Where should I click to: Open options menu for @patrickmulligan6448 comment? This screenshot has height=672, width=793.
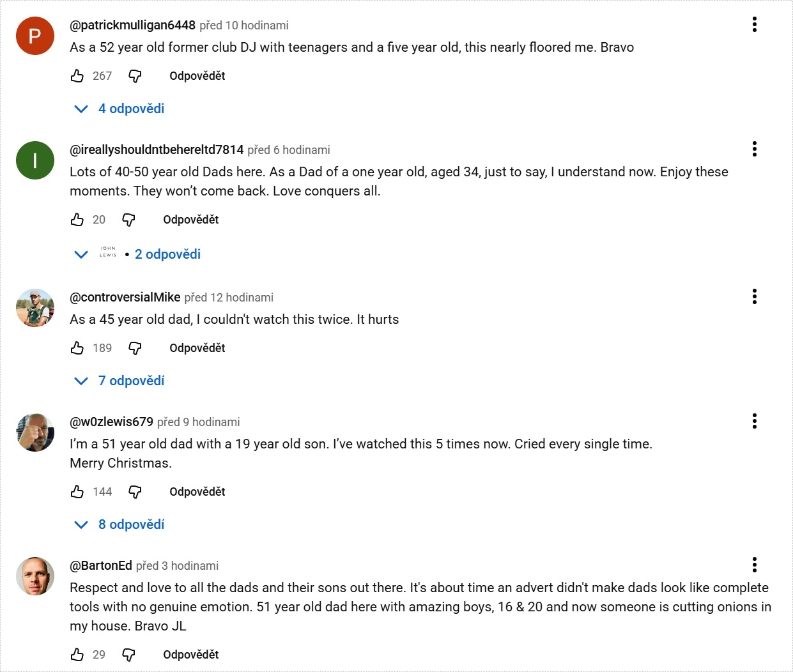pyautogui.click(x=755, y=25)
